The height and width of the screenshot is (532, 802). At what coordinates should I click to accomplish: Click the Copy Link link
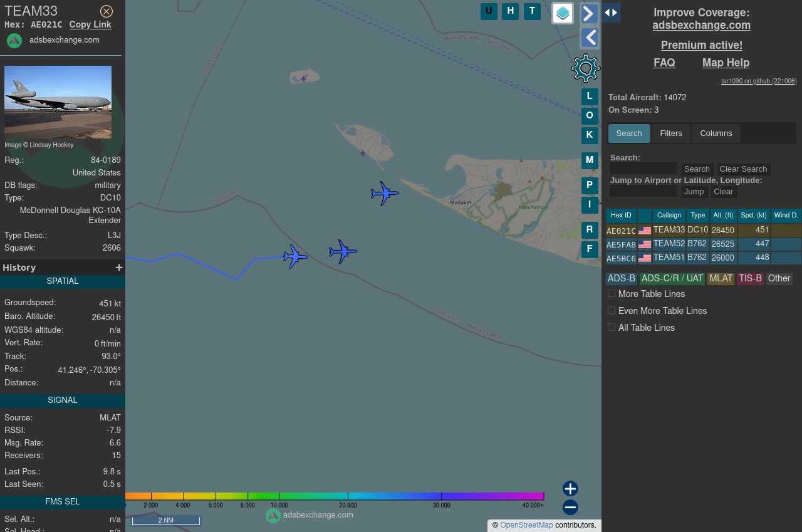(90, 25)
